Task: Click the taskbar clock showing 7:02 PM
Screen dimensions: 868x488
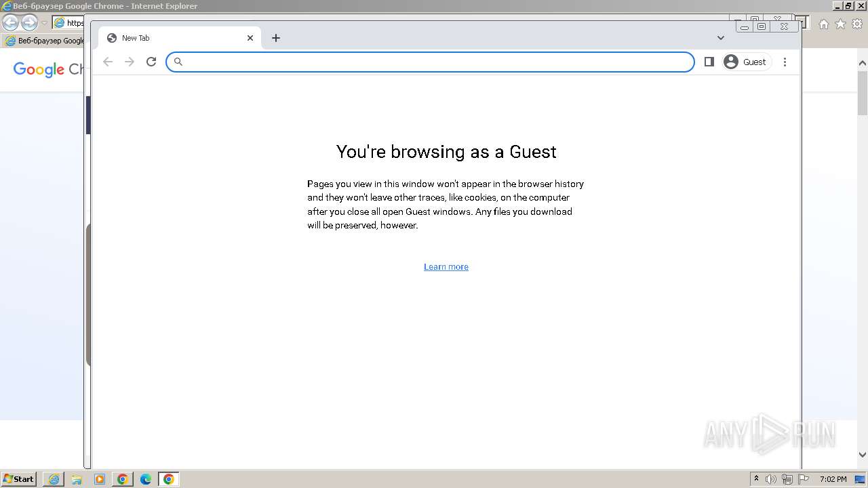Action: 833,479
